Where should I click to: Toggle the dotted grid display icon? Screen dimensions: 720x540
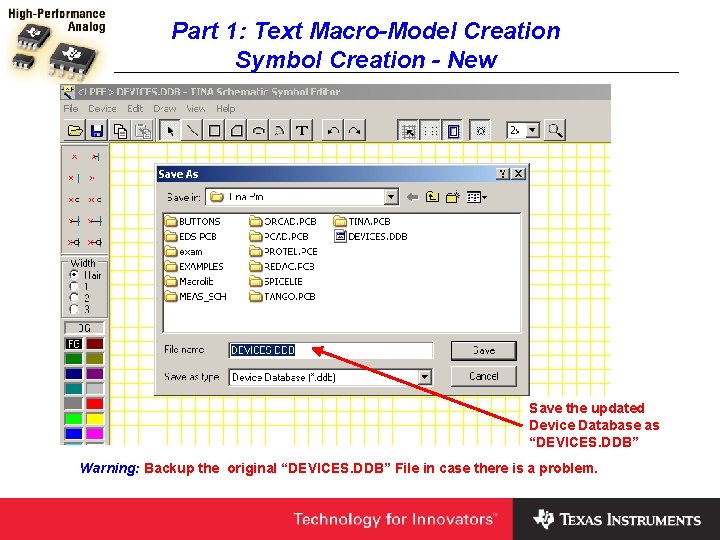click(430, 131)
